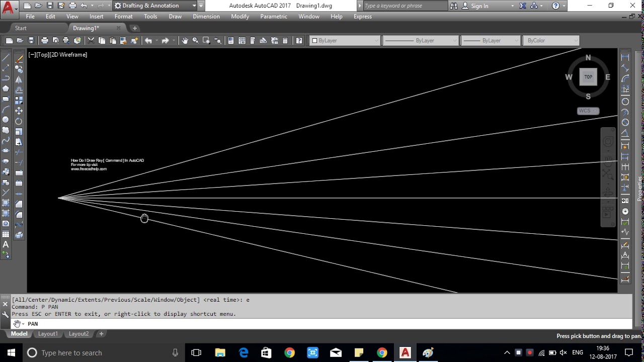Select the Rectangle draw tool
This screenshot has height=362, width=644.
pos(6,99)
